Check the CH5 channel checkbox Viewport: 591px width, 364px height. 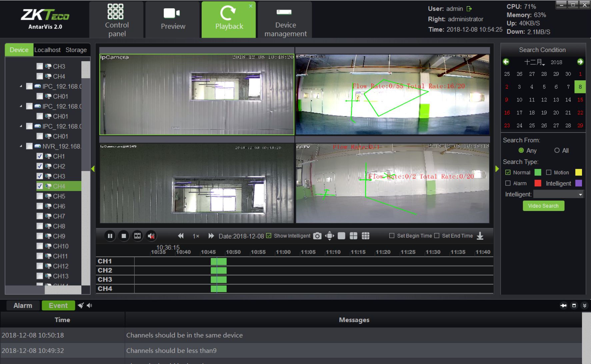[40, 196]
